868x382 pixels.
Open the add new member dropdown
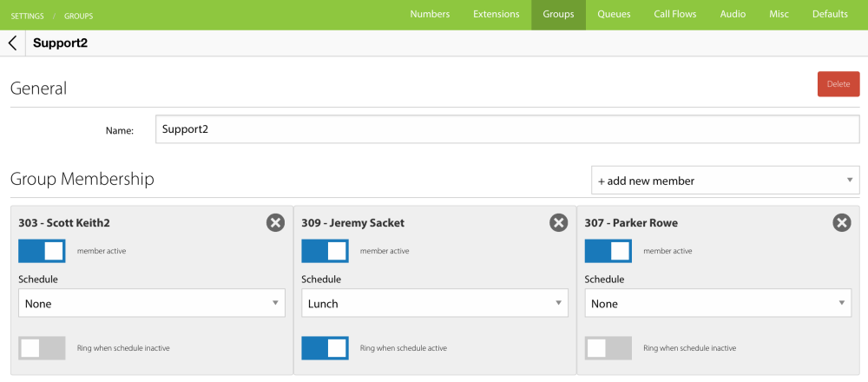click(x=725, y=181)
